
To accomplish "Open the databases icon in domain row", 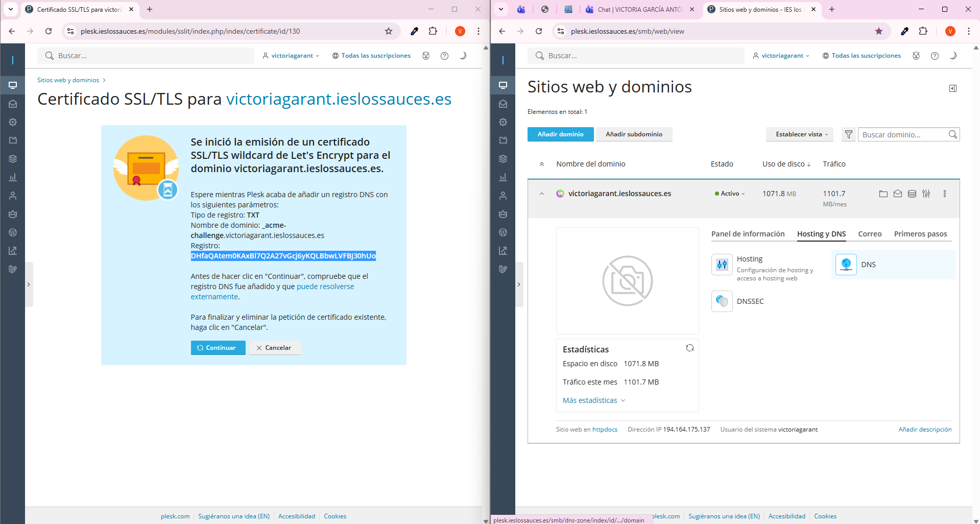I will tap(912, 194).
